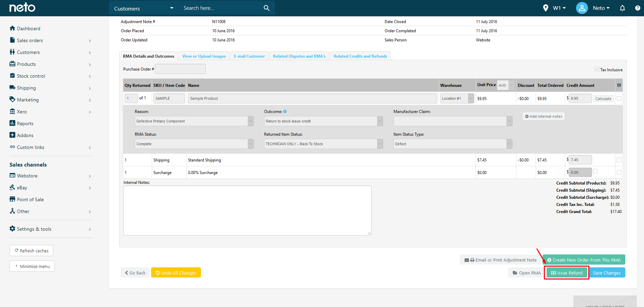644x307 pixels.
Task: Open the Neto account menu
Action: (601, 8)
